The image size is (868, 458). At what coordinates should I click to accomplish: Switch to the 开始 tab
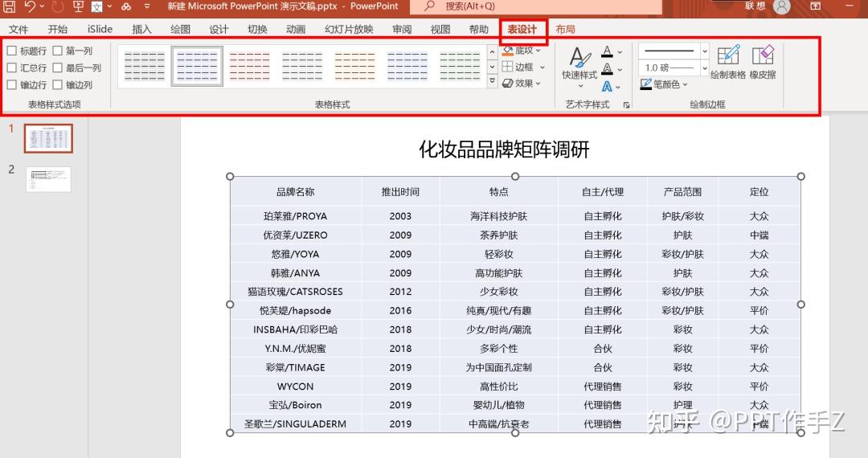tap(58, 29)
